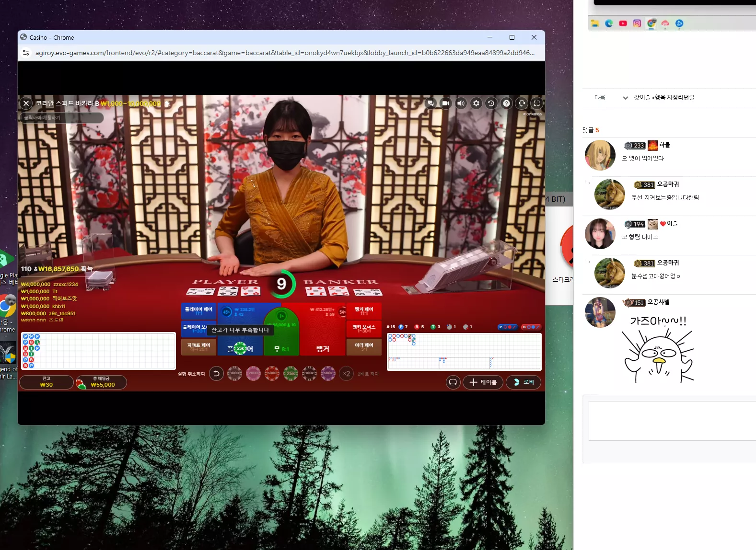Select the red 5000 chip
756x550 pixels.
point(272,373)
